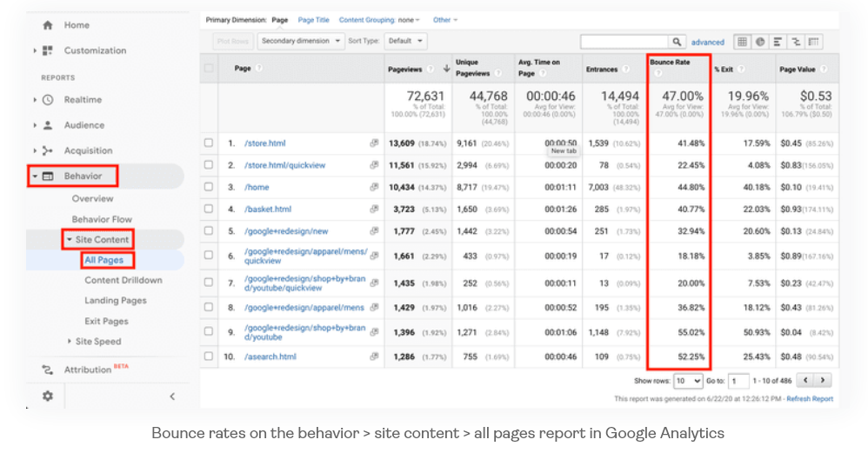Sort by Bounce Rate column header
The width and height of the screenshot is (868, 453).
[670, 62]
